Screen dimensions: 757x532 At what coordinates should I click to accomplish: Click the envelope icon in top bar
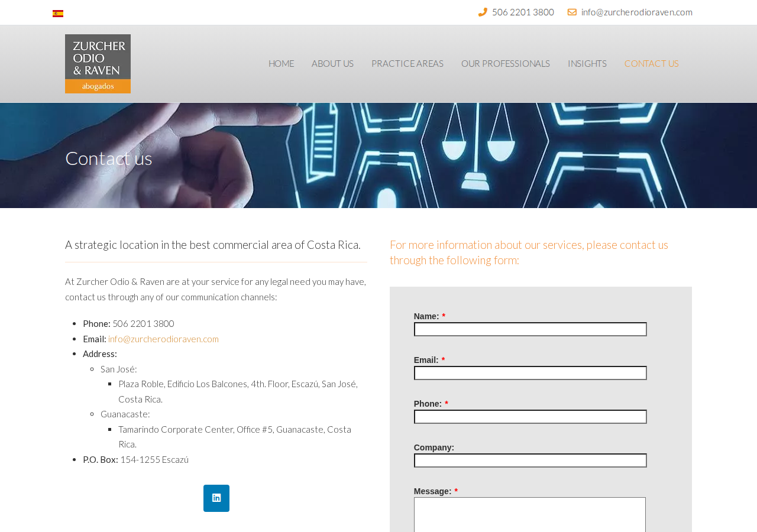[x=572, y=12]
